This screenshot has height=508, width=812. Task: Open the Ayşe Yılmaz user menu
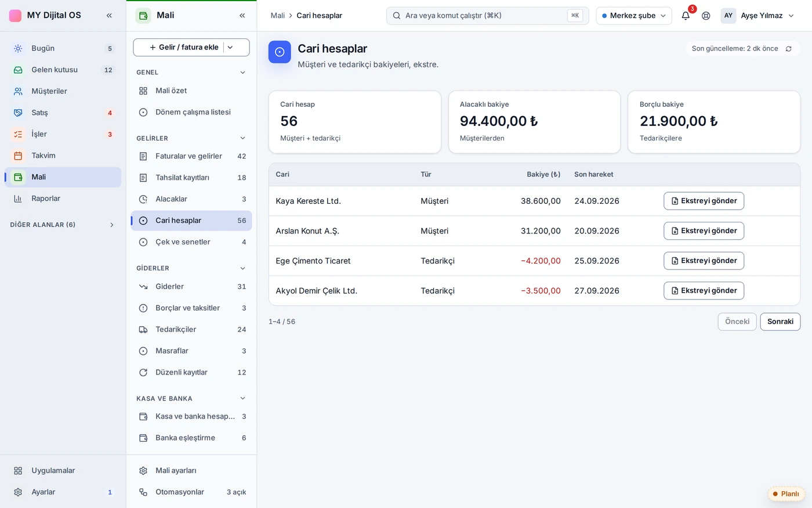pos(758,16)
